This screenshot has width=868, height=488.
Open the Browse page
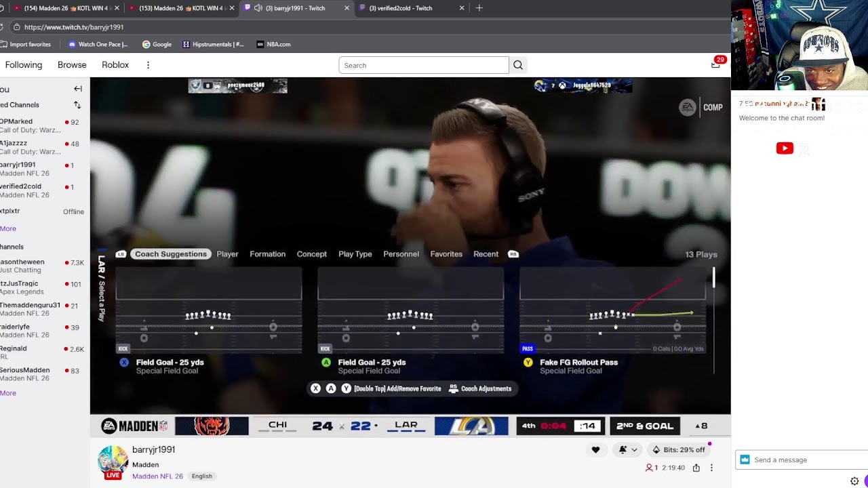tap(72, 65)
